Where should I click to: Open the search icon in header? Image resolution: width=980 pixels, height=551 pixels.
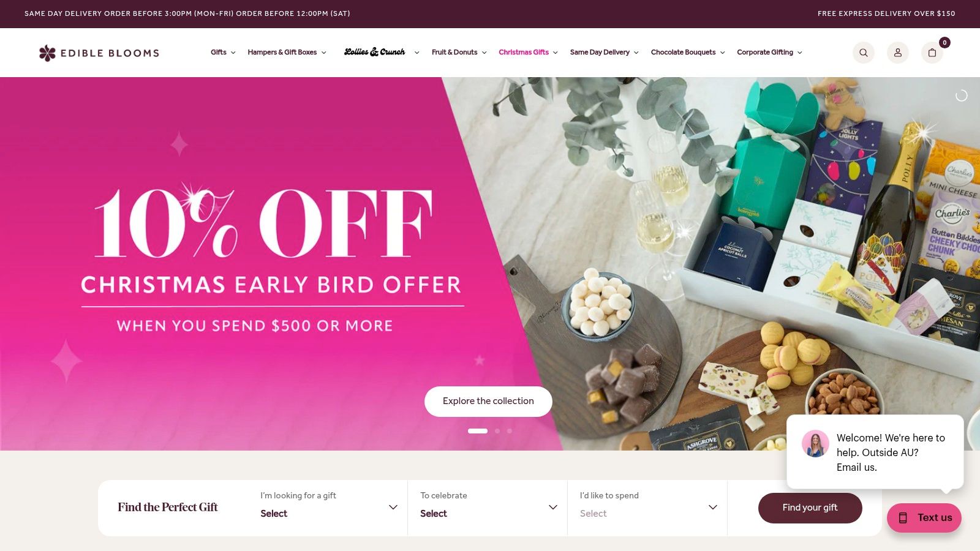pos(864,53)
